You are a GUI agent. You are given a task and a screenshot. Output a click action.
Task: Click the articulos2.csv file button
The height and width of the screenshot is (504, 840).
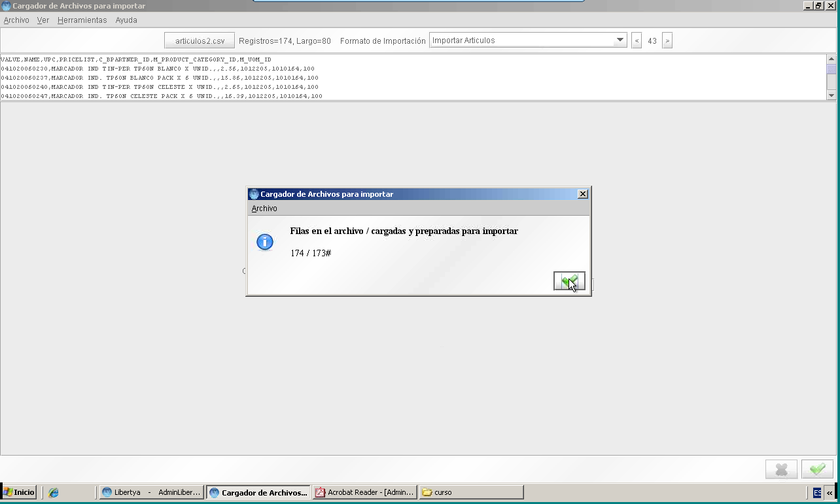(200, 41)
